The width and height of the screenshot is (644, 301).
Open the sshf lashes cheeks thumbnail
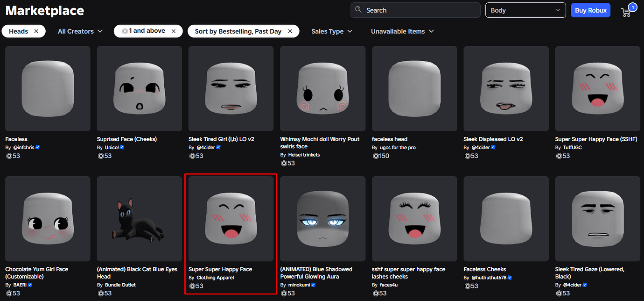[x=414, y=219]
